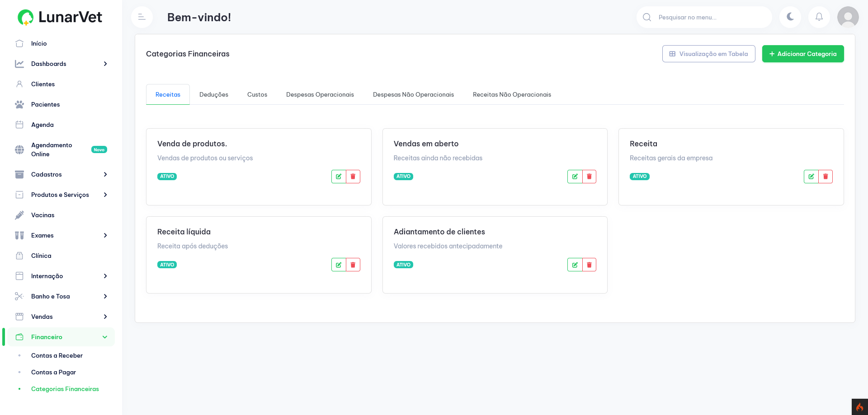Click 'Receita após deduções' description
868x415 pixels.
pos(193,246)
